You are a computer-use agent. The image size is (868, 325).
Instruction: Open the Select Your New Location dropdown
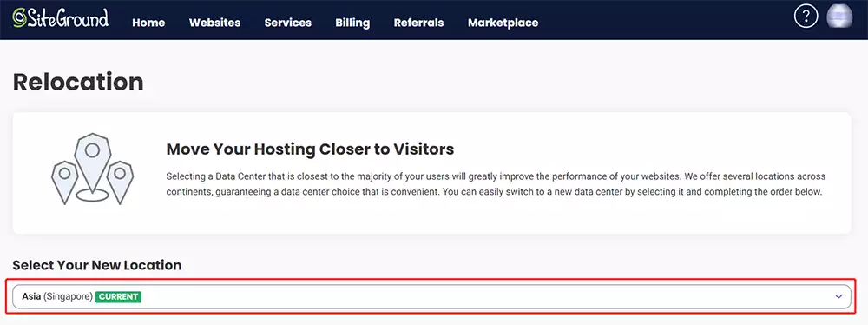coord(431,296)
